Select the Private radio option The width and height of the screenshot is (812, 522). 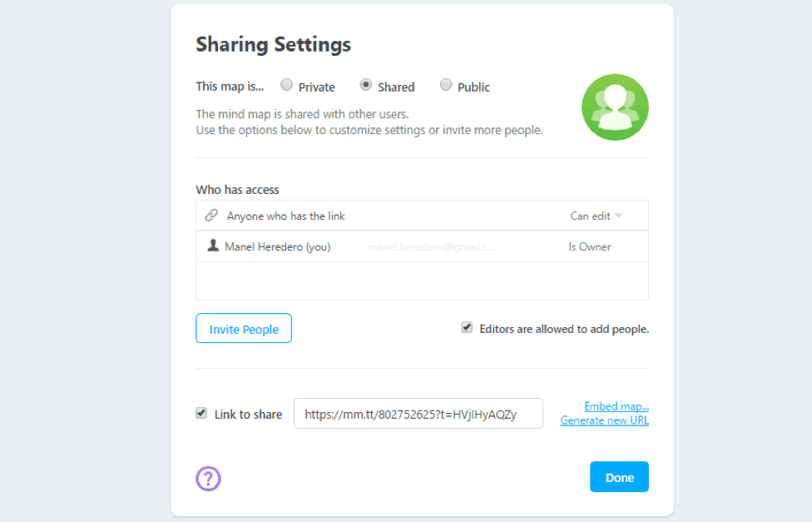coord(286,85)
